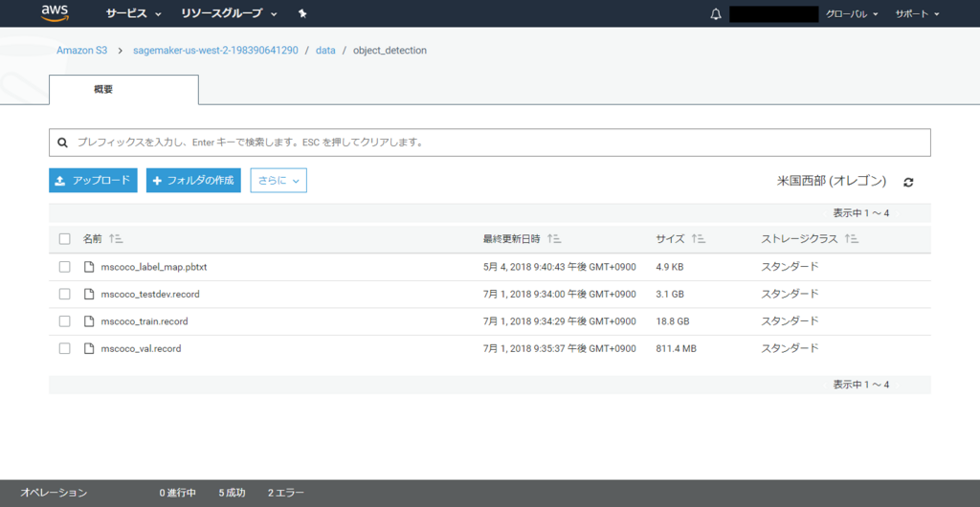Click スタンダード in the mscoco_val.record row

point(790,349)
